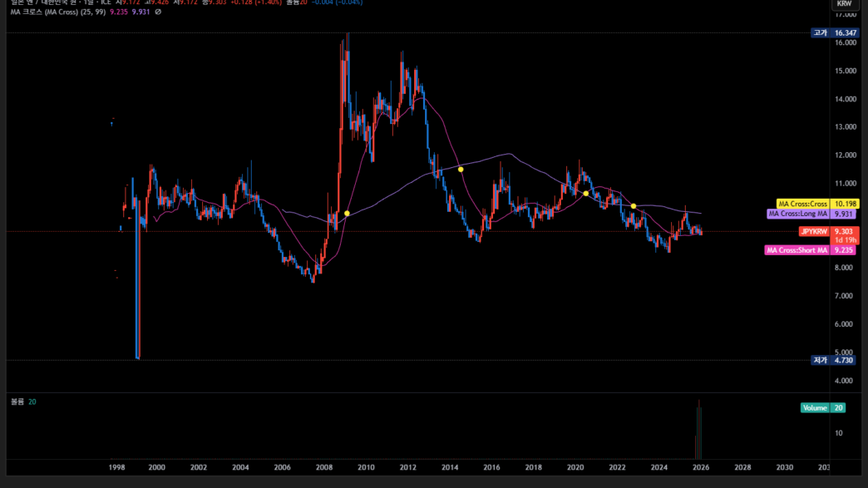Click the 2008 label on time axis

(x=323, y=468)
